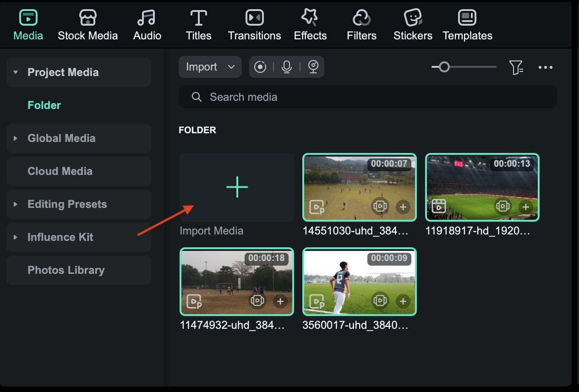The width and height of the screenshot is (579, 392).
Task: Click the 14551030-uhd_384… file name
Action: click(355, 231)
